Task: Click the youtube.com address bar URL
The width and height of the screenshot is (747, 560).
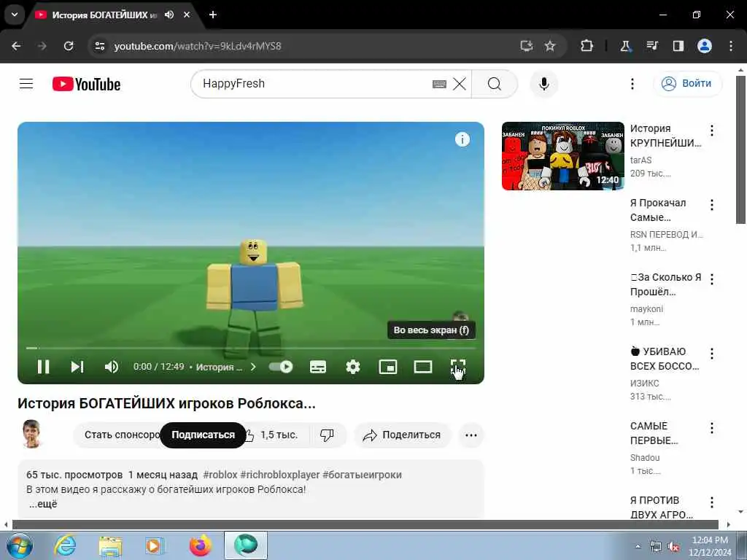Action: click(x=197, y=46)
